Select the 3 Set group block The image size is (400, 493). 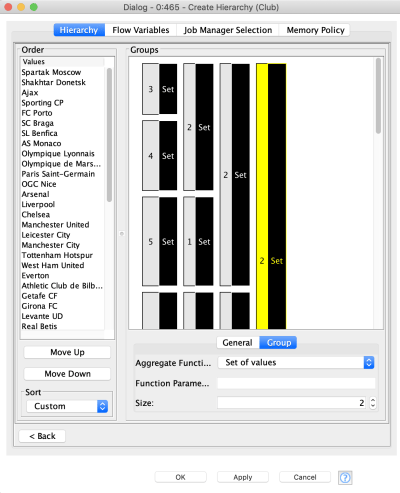[x=160, y=89]
